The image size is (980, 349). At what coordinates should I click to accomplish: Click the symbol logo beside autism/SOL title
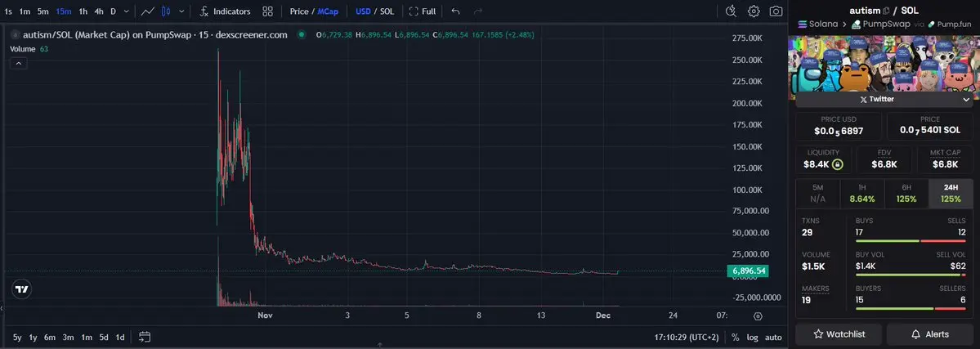15,35
